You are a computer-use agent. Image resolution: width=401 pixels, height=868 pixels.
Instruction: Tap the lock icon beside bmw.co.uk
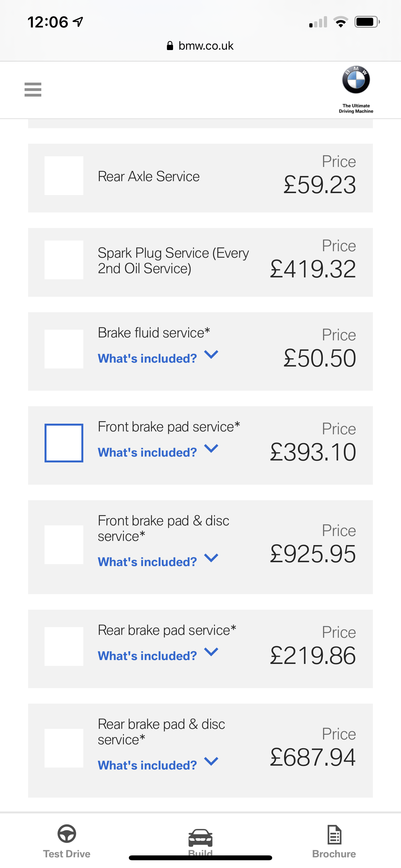click(x=170, y=46)
